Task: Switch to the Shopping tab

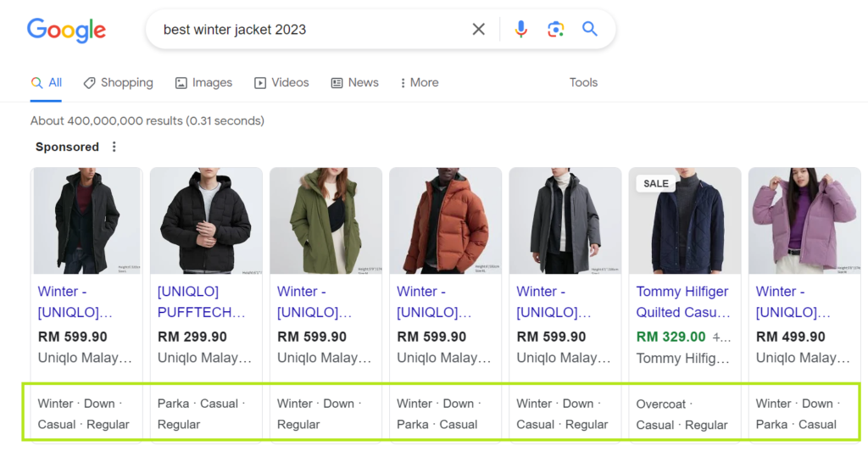Action: click(118, 83)
